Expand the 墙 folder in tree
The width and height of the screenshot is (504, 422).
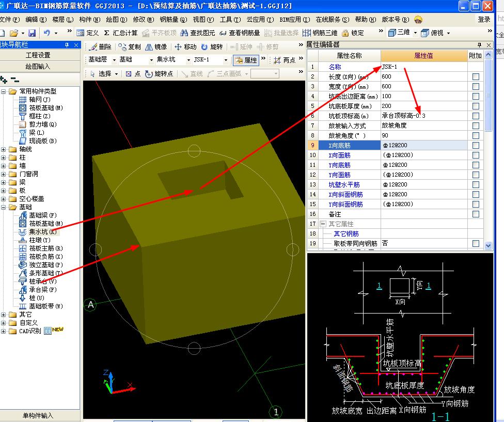pos(3,166)
